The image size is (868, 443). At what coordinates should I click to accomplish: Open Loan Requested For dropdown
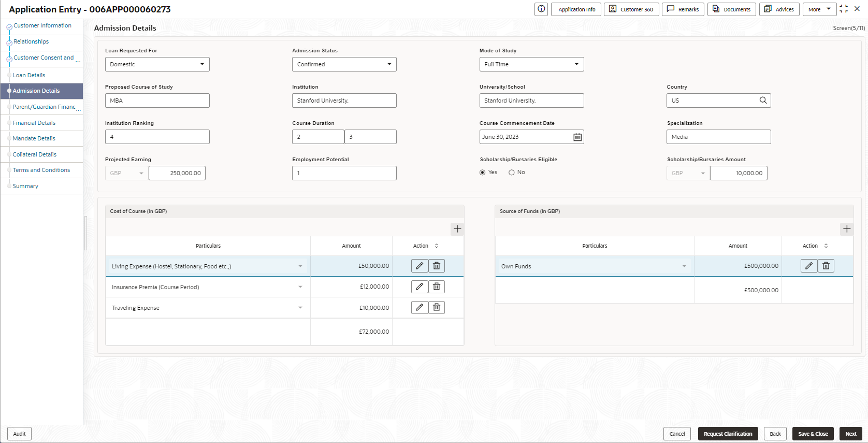157,64
